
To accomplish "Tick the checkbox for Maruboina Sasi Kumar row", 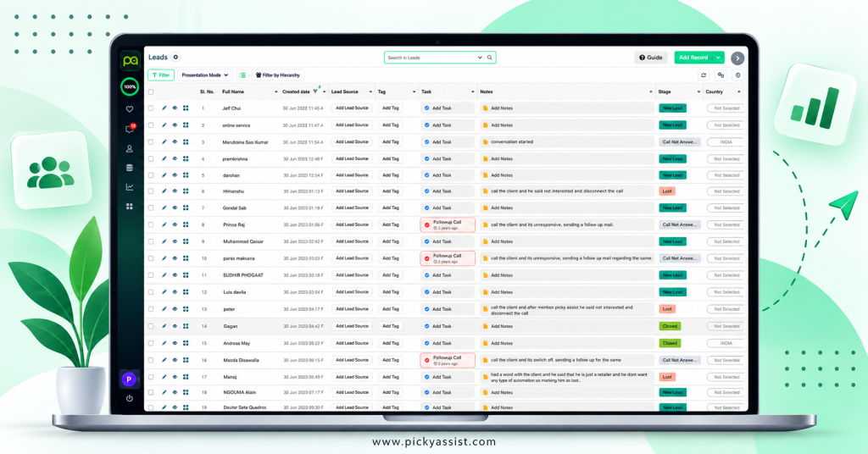I will point(151,142).
